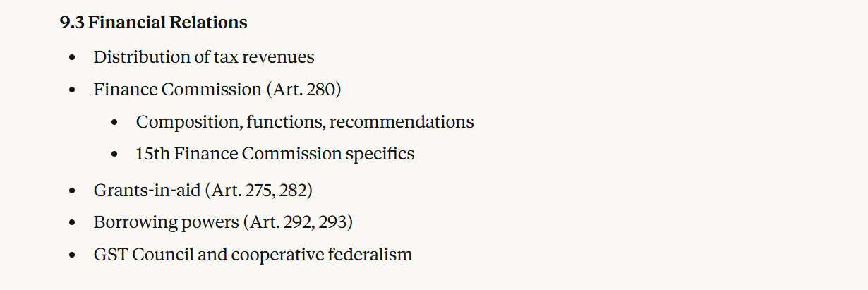Click the sub-bullet marker before "Composition, functions"

[x=114, y=123]
